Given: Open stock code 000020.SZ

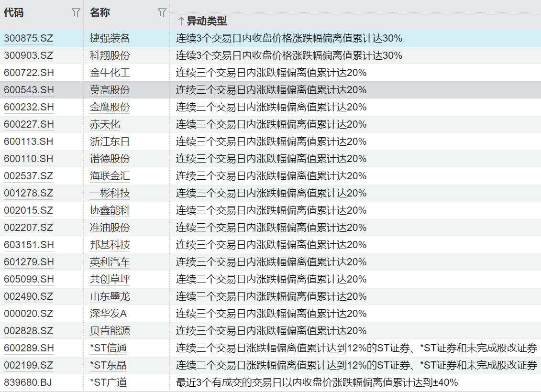Looking at the screenshot, I should coord(29,314).
